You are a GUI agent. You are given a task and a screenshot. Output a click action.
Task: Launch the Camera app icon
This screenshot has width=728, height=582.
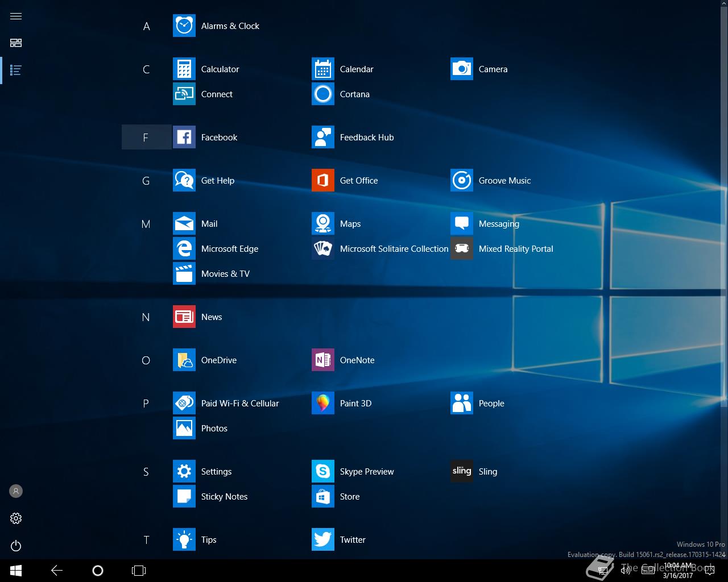(x=462, y=69)
